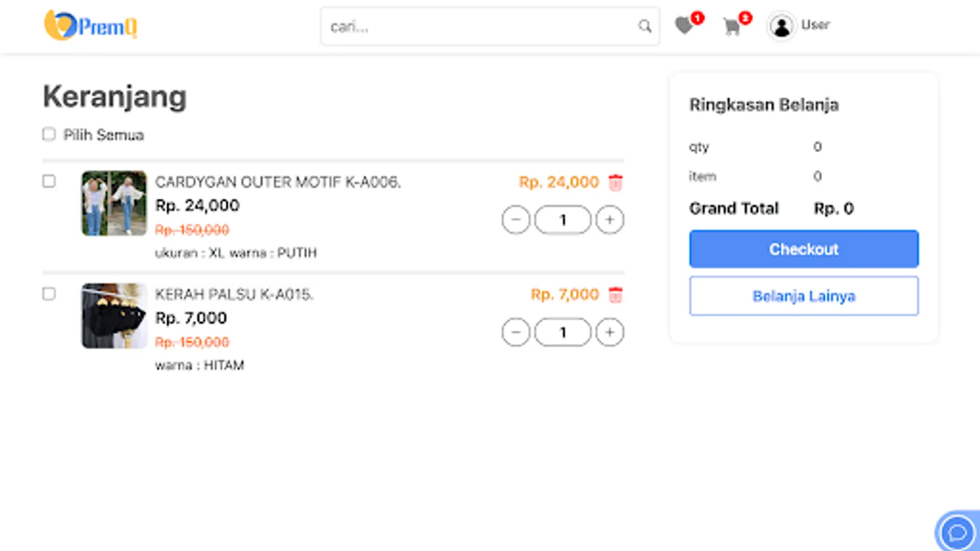Tick the Pilih Semua checkbox
980x551 pixels.
(x=49, y=134)
